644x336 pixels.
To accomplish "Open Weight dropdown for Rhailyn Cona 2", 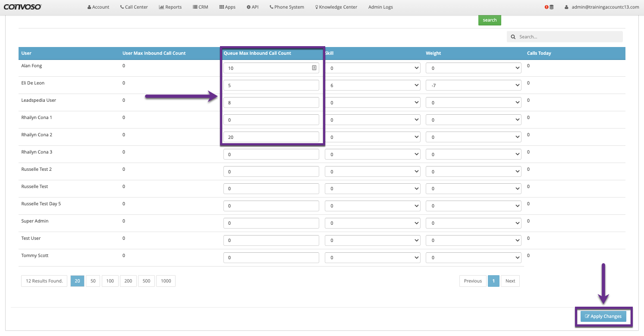I will (x=473, y=137).
